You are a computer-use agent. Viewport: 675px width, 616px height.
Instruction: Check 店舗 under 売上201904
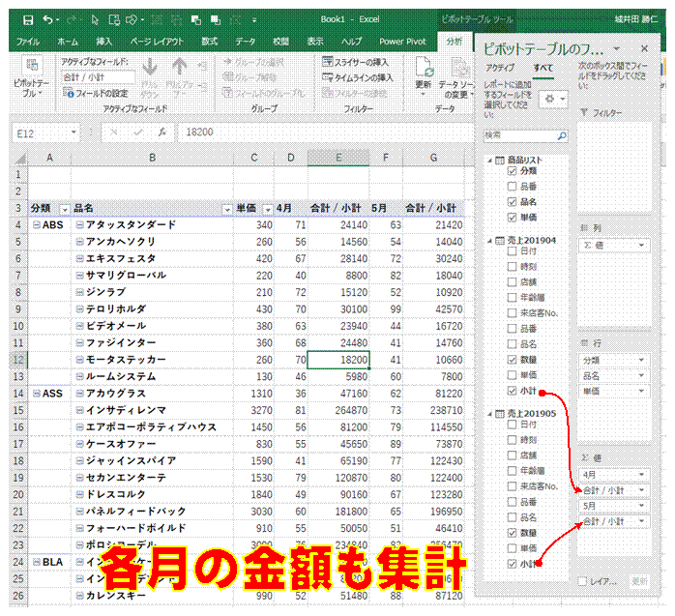pos(512,282)
